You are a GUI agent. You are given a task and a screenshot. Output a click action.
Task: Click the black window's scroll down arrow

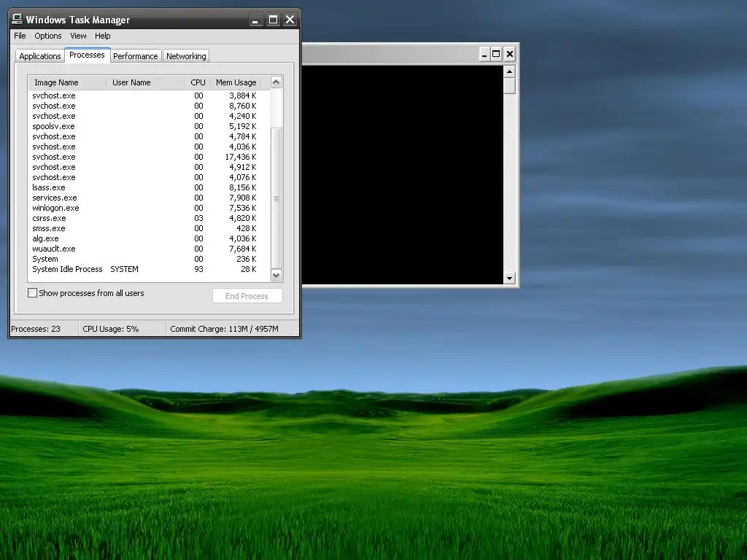tap(509, 278)
